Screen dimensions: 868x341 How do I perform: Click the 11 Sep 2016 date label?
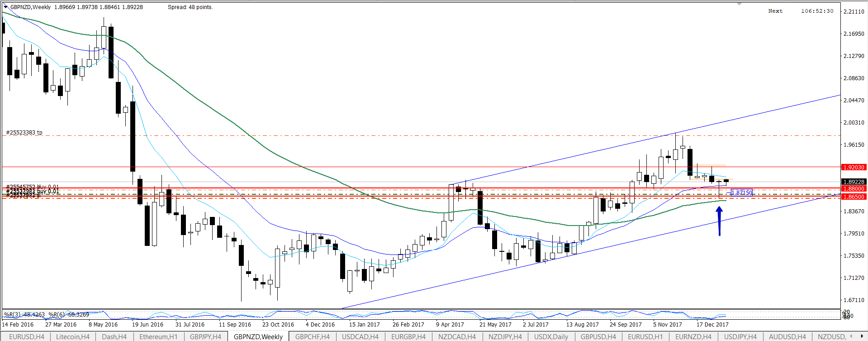(x=235, y=325)
